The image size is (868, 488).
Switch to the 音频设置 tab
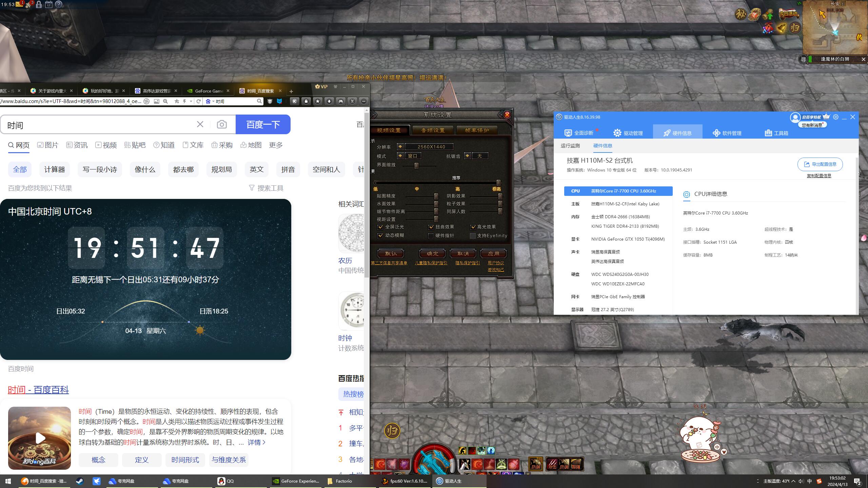click(x=432, y=130)
